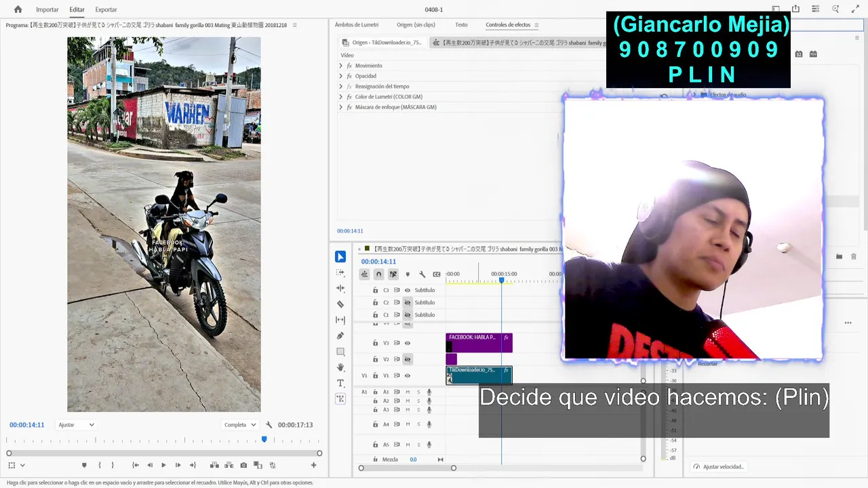Open the Ámbitos de Lumetri panel tab
The width and height of the screenshot is (868, 488).
(x=357, y=25)
